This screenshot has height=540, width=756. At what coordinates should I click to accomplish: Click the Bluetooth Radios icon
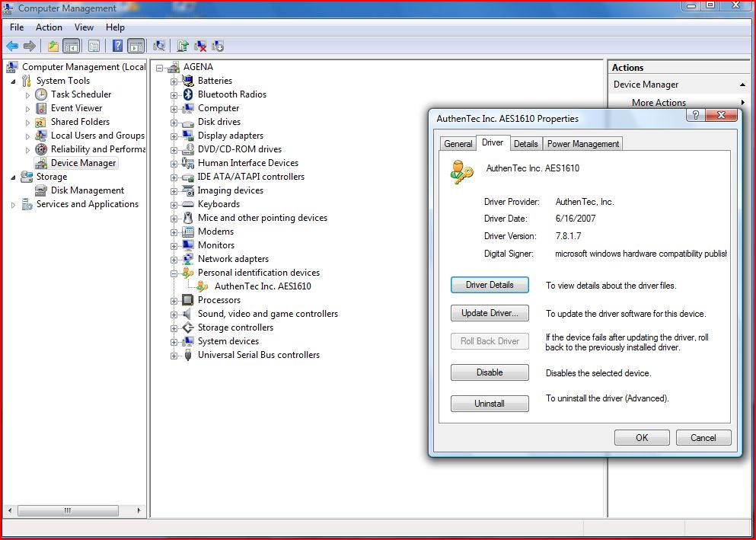click(188, 94)
